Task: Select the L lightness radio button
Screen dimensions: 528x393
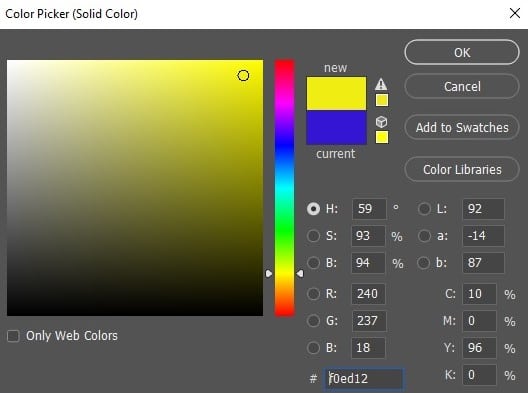Action: [x=424, y=209]
